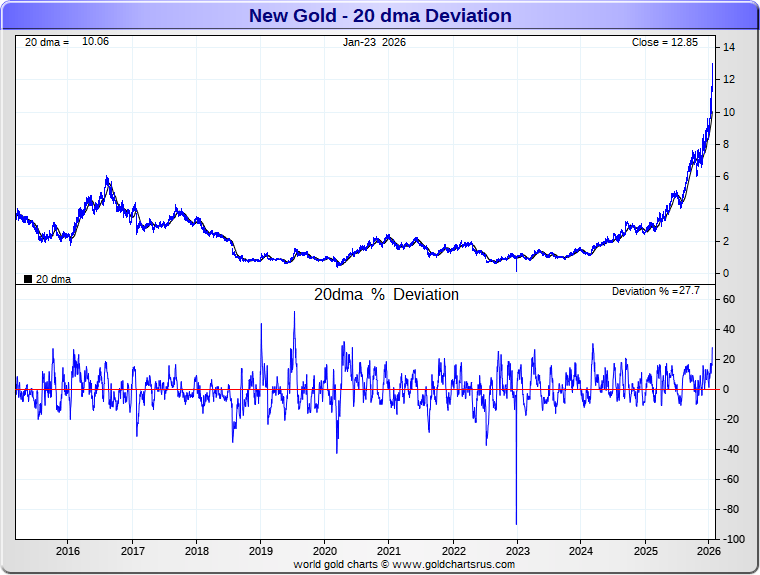The height and width of the screenshot is (575, 760).
Task: Click the black 20 dma legend swatch
Action: pos(28,279)
